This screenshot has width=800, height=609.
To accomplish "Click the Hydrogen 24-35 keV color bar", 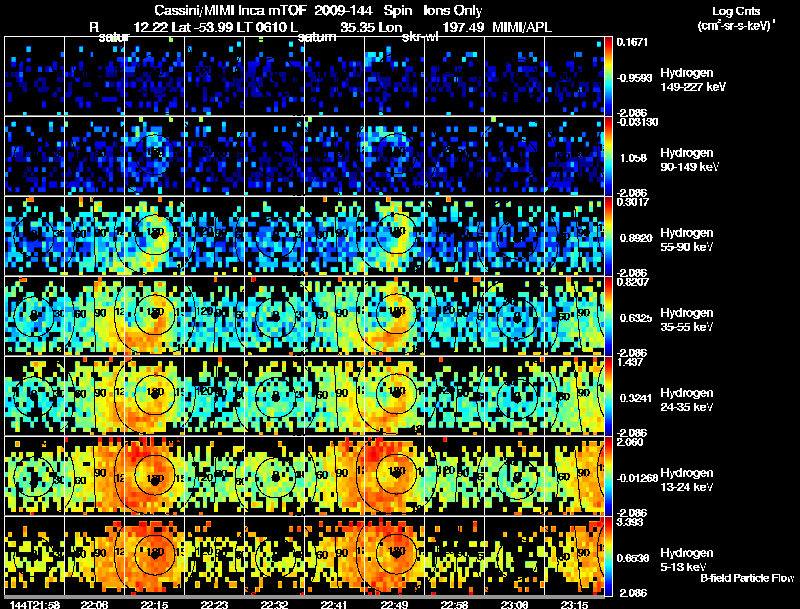I will point(608,396).
